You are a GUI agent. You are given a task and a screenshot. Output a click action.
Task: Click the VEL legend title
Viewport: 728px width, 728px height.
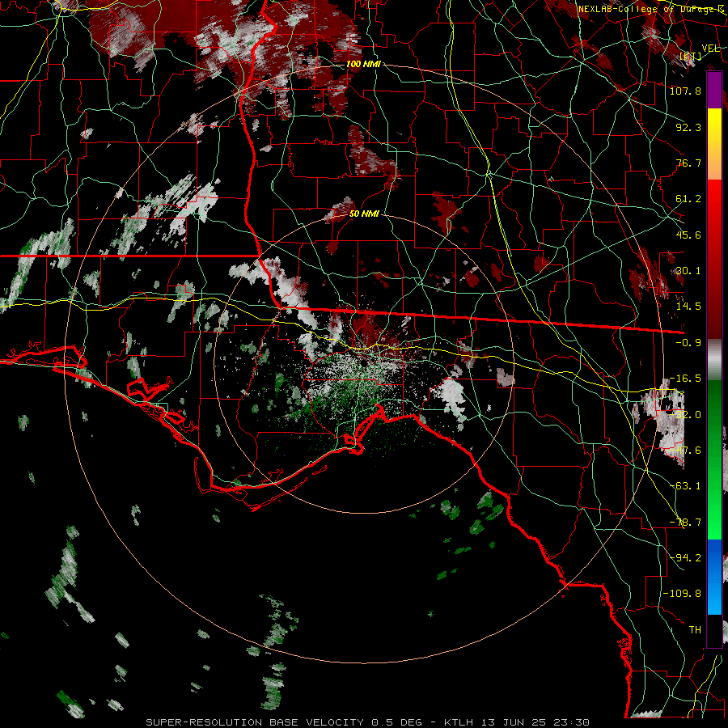pyautogui.click(x=711, y=49)
